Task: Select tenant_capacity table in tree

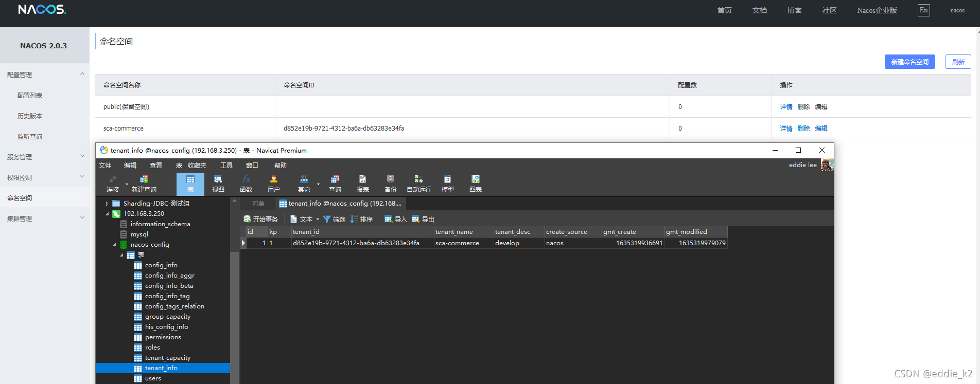Action: [167, 358]
